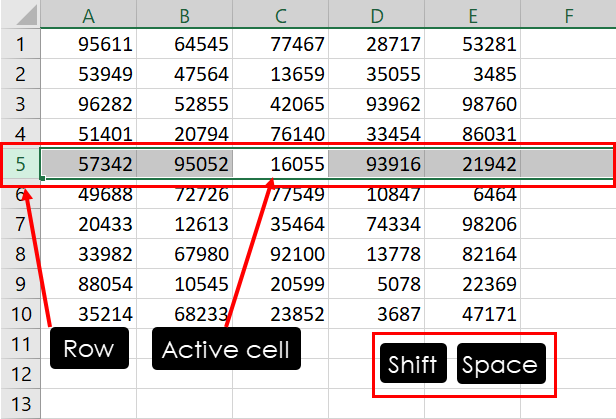Click cell containing 98760

[473, 104]
